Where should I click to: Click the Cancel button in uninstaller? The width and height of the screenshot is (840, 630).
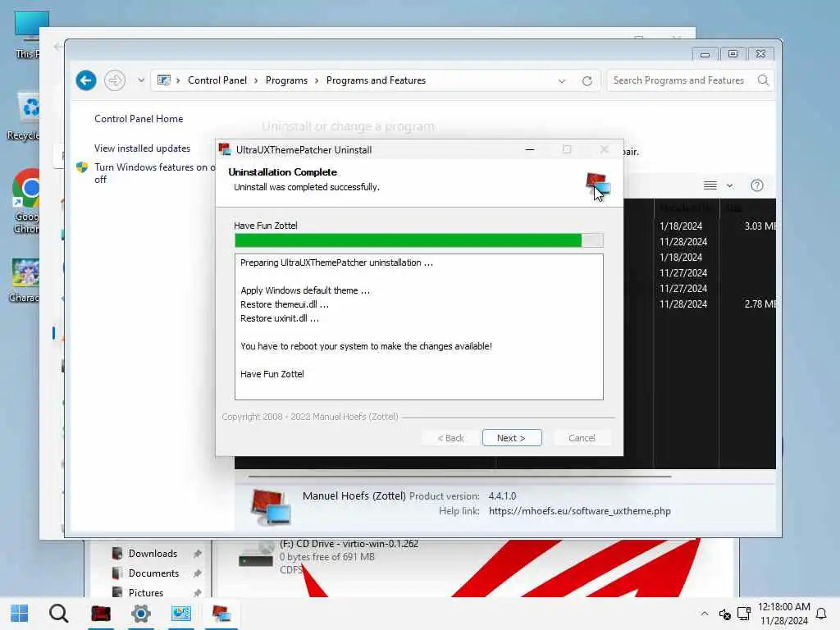[582, 438]
